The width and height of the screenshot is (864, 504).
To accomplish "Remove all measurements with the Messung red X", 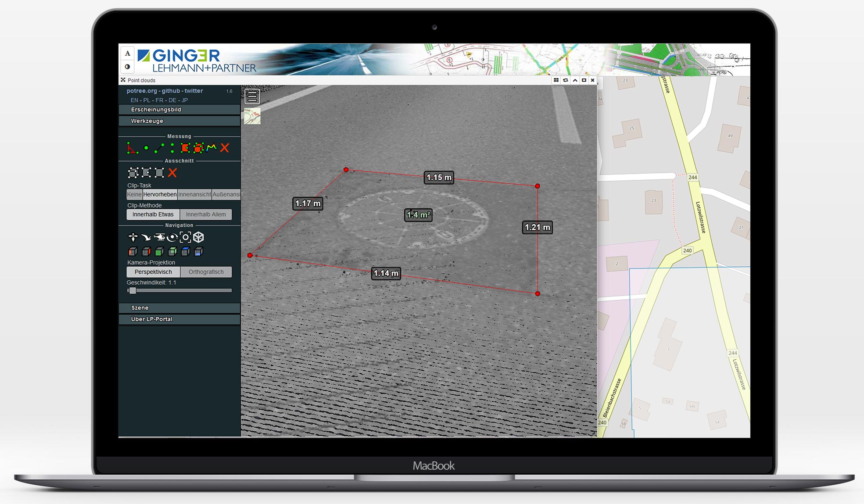I will coord(225,148).
